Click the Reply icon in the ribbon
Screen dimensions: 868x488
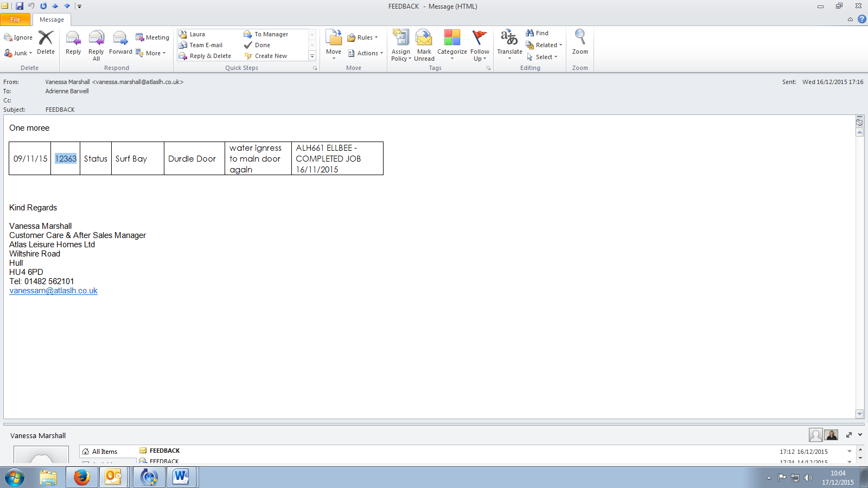(x=73, y=43)
